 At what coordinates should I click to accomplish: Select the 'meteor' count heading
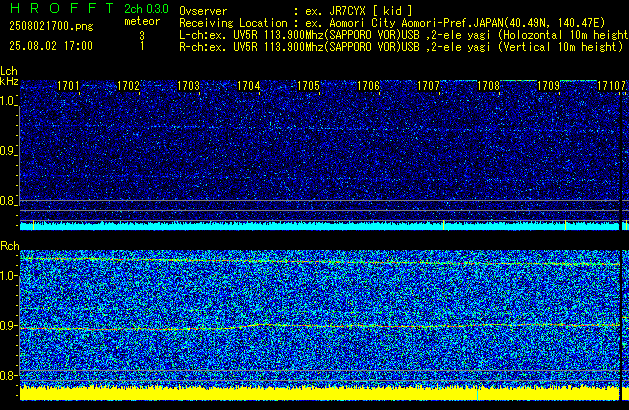(142, 21)
